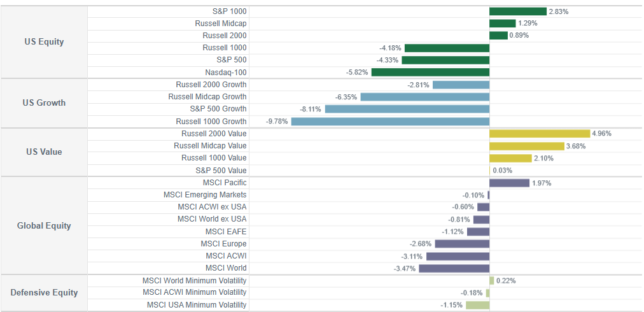Click the Russell 1000 Growth bar
The image size is (644, 312).
tap(390, 121)
